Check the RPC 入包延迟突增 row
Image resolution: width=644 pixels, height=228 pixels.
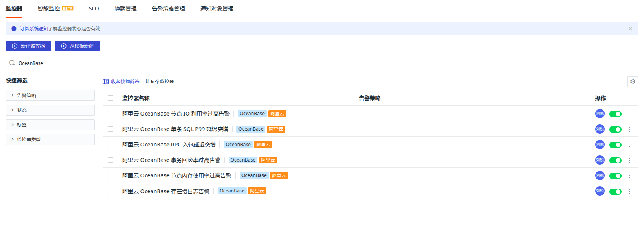pos(111,145)
